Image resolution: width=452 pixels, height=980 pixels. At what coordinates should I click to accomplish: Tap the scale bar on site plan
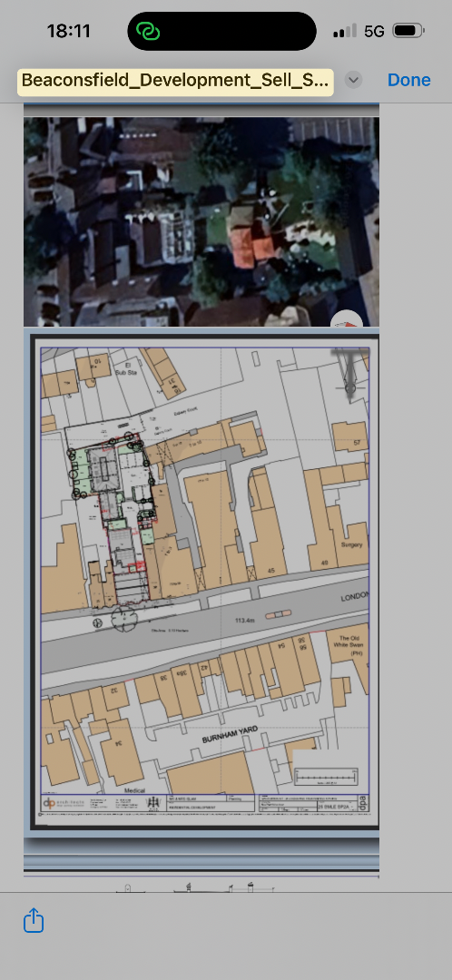point(326,777)
